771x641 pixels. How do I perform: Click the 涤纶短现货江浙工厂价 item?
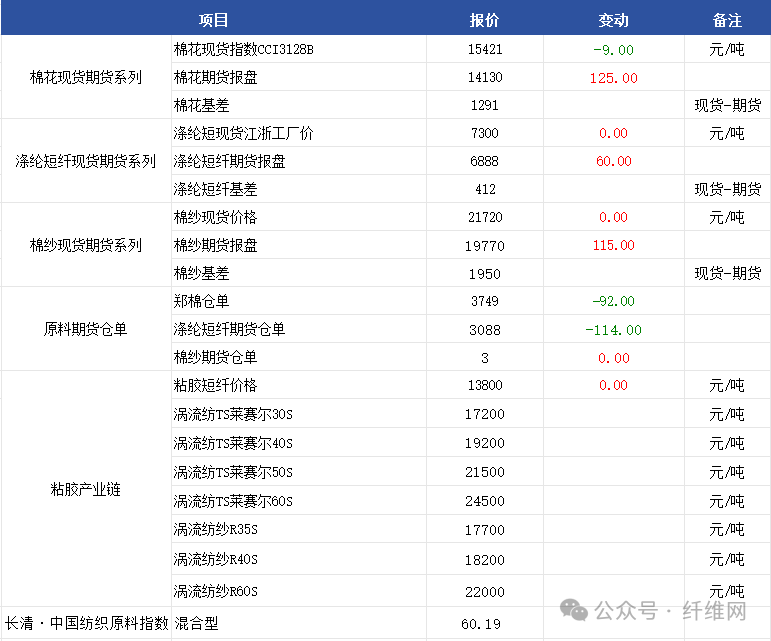coord(243,133)
